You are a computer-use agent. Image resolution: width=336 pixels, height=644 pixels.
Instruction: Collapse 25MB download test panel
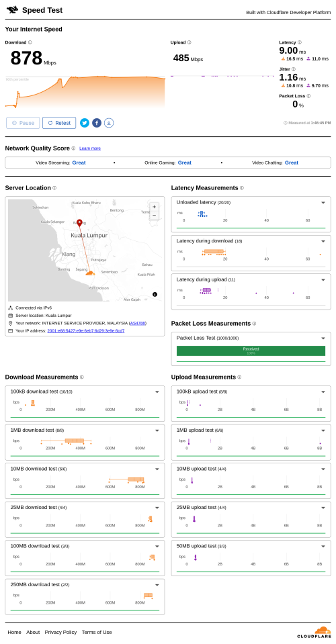point(157,508)
